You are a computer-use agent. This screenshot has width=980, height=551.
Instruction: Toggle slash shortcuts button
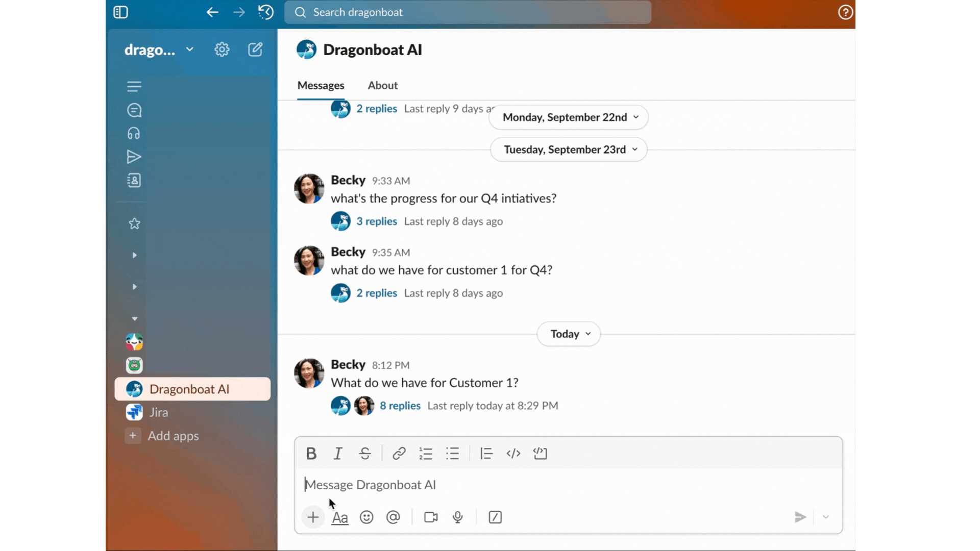point(495,517)
